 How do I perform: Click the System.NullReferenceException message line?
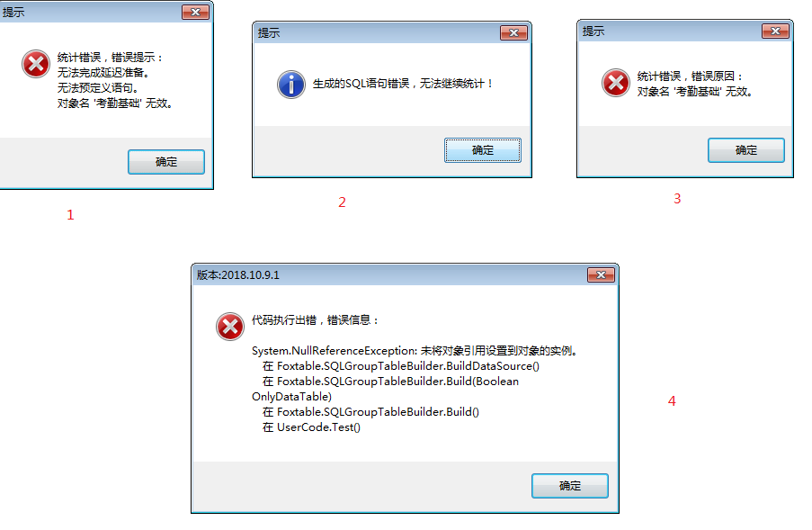pyautogui.click(x=415, y=351)
